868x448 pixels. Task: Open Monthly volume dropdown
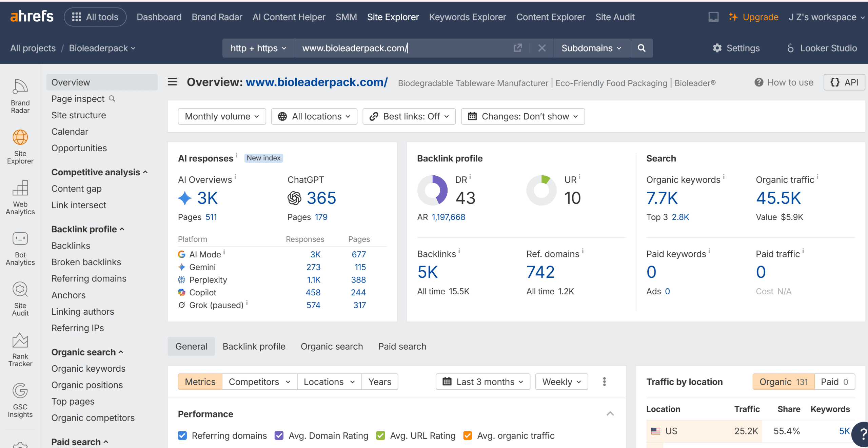click(x=222, y=116)
